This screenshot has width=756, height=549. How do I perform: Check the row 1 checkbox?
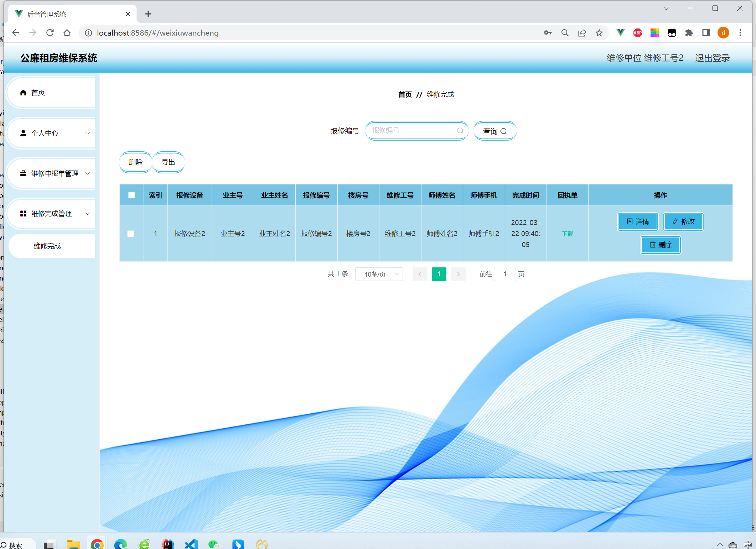(x=131, y=234)
